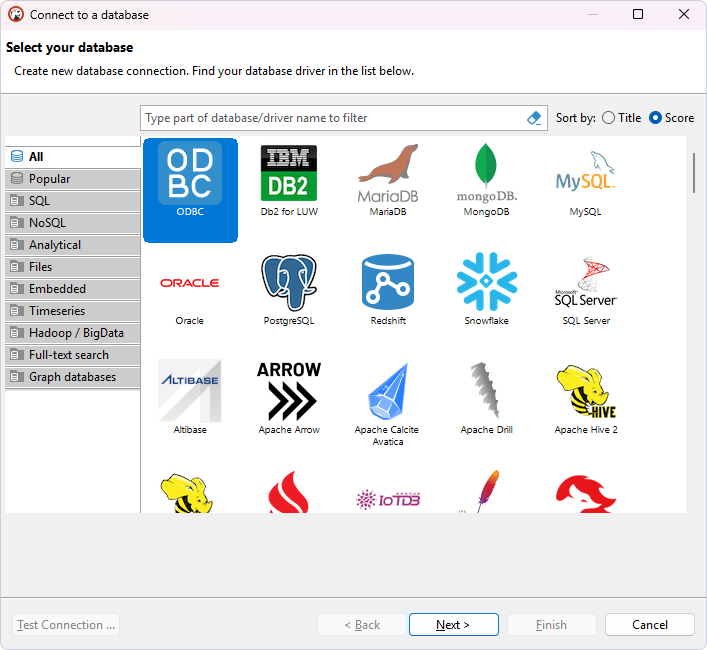Sort drivers by Title
Screen dimensions: 707x650
621,118
